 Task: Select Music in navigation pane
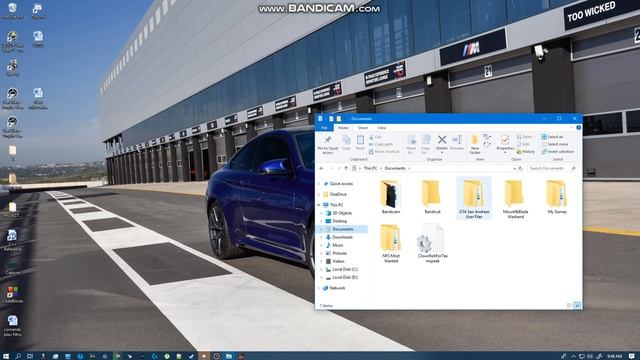click(338, 245)
